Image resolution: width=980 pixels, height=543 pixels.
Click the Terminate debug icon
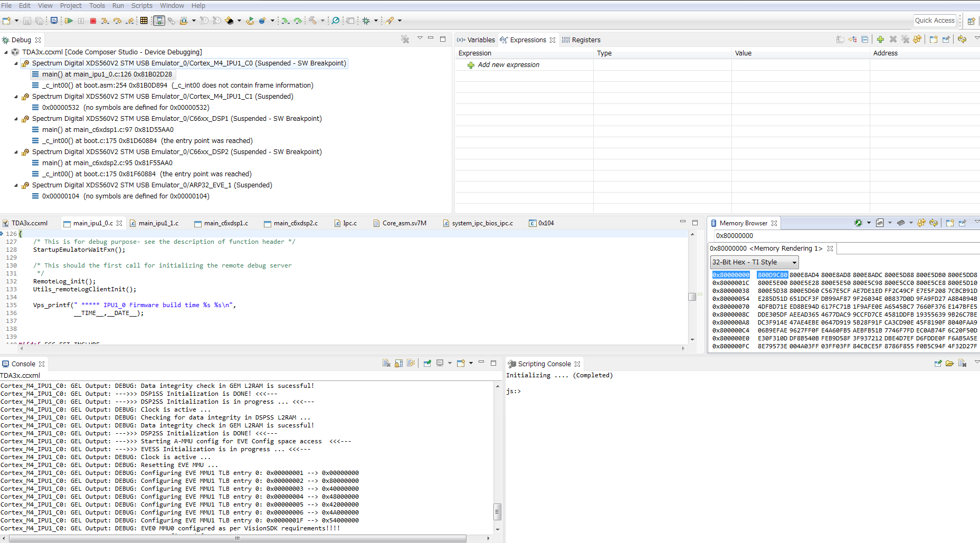point(93,21)
